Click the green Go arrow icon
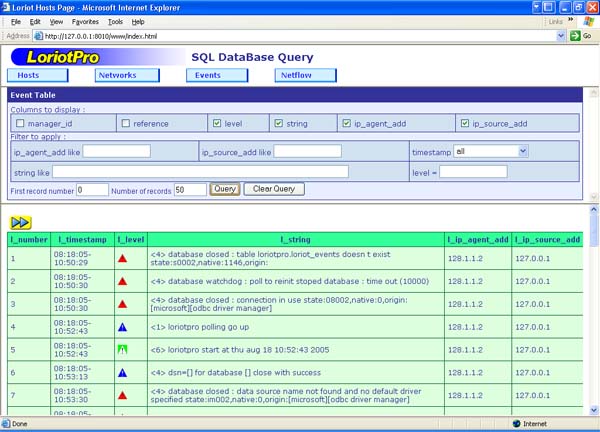The width and height of the screenshot is (600, 432). tap(575, 36)
